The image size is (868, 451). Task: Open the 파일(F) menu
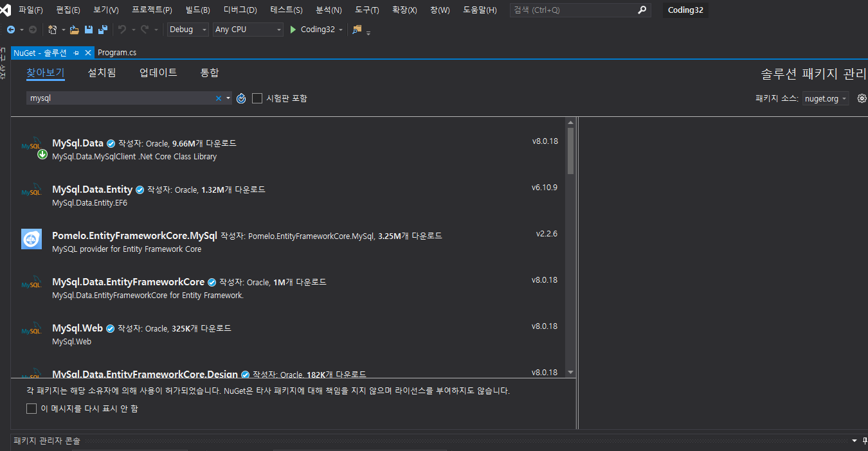[31, 10]
